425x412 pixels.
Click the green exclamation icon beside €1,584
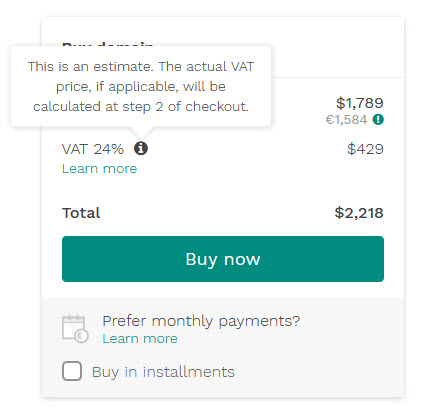coord(378,119)
